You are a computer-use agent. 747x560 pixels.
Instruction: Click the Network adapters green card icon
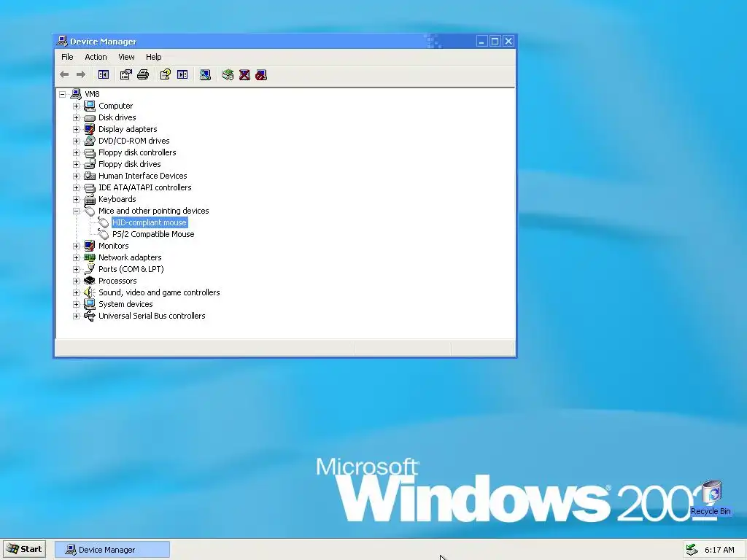click(89, 257)
